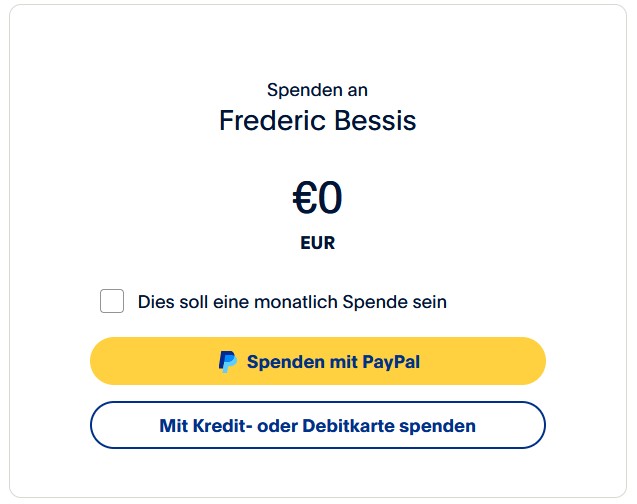
Task: Click the 'Dies soll eine monatlich Spende sein' label
Action: 292,301
